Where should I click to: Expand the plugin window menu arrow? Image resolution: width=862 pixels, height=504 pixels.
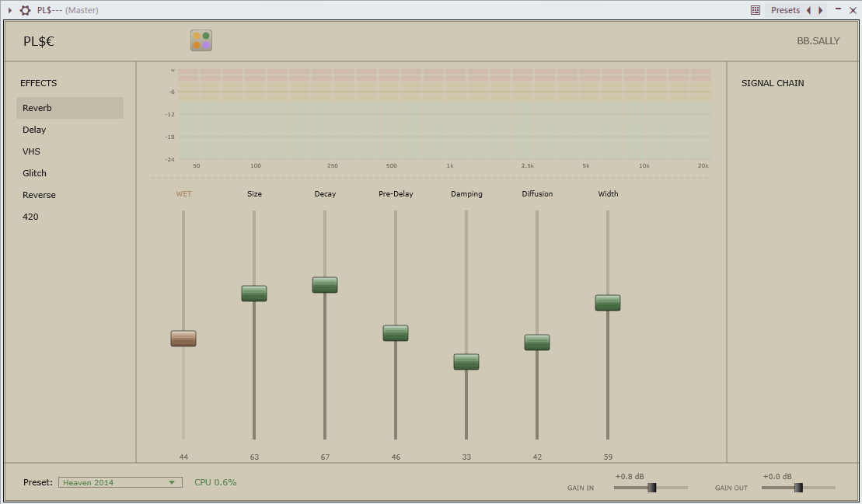click(10, 10)
